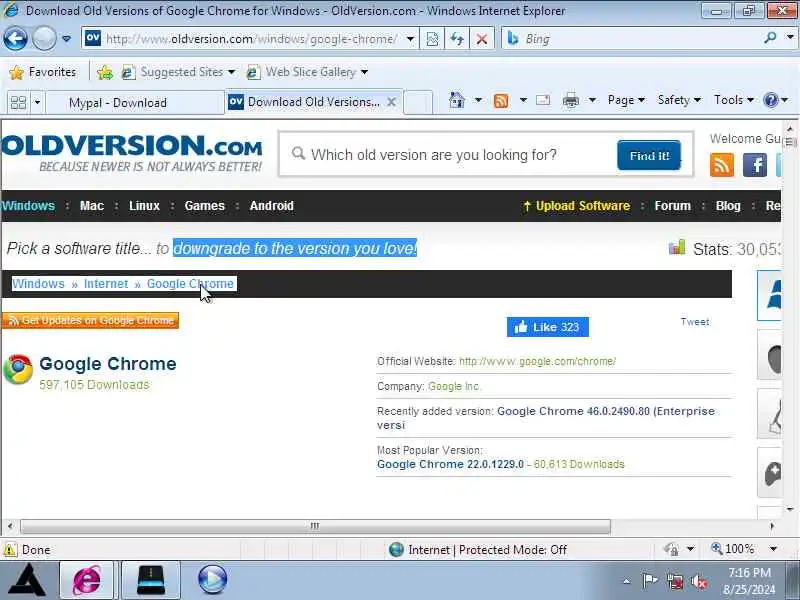Click the Quick Tabs grid icon
The height and width of the screenshot is (600, 800).
coord(18,103)
